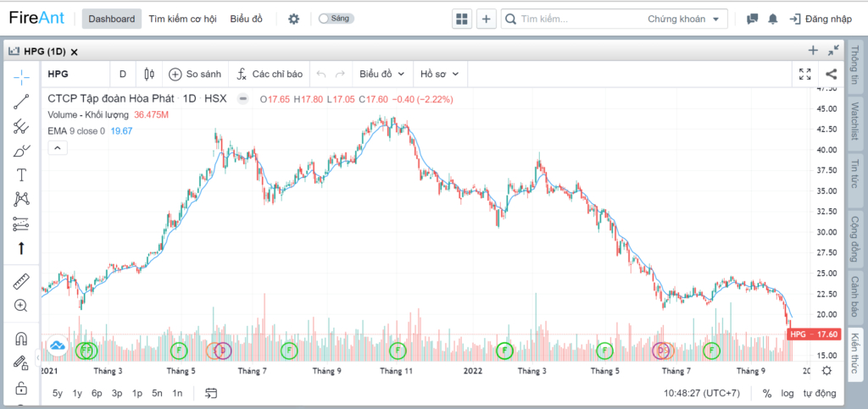Toggle percent scale on price axis
Screen dimensions: 868x409
click(x=766, y=394)
